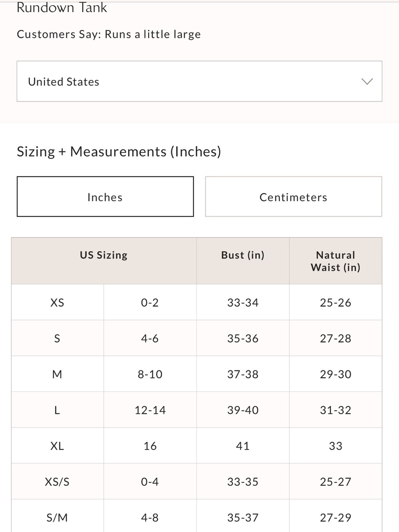Image resolution: width=399 pixels, height=532 pixels.
Task: Switch measurements to Centimeters
Action: point(294,197)
